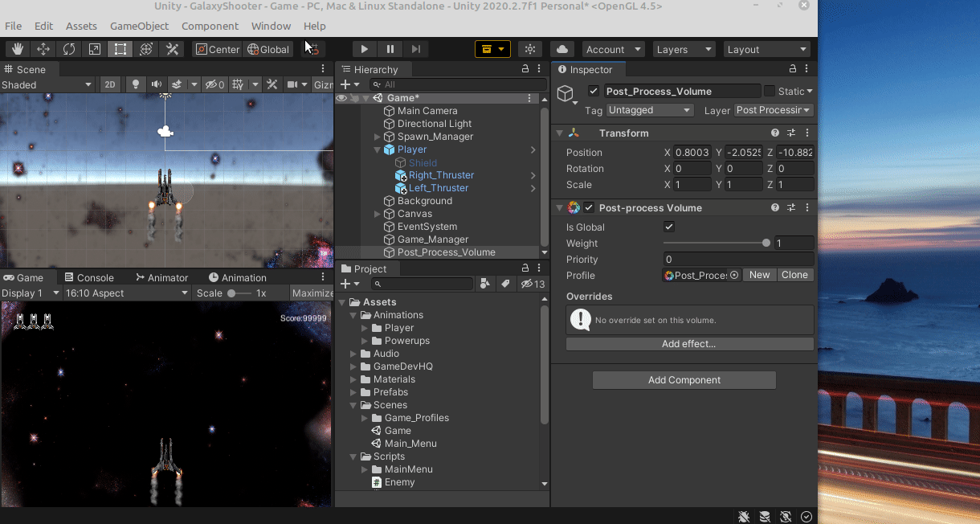Select the Rotate tool
Viewport: 980px width, 524px height.
[x=69, y=49]
